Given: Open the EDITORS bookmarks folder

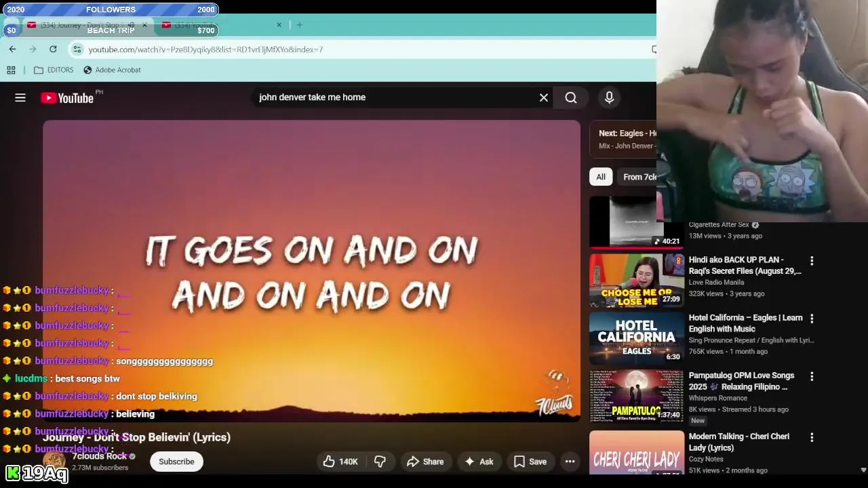Looking at the screenshot, I should (x=54, y=70).
